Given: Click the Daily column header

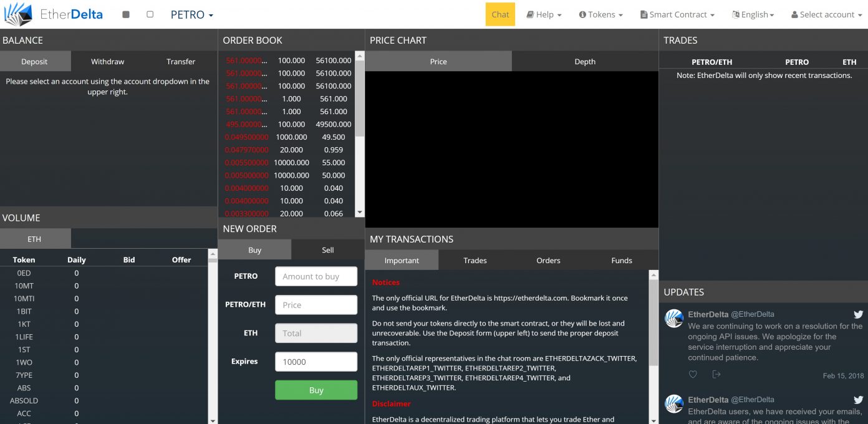Looking at the screenshot, I should pos(76,259).
